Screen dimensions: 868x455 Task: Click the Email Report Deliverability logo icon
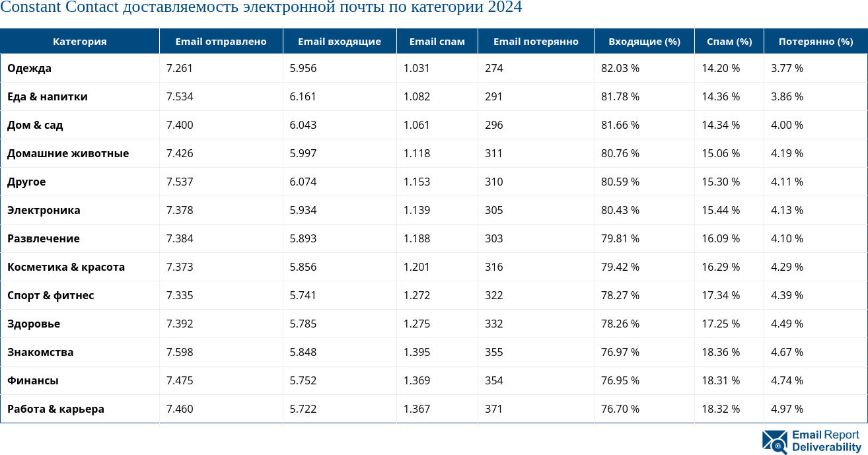775,441
